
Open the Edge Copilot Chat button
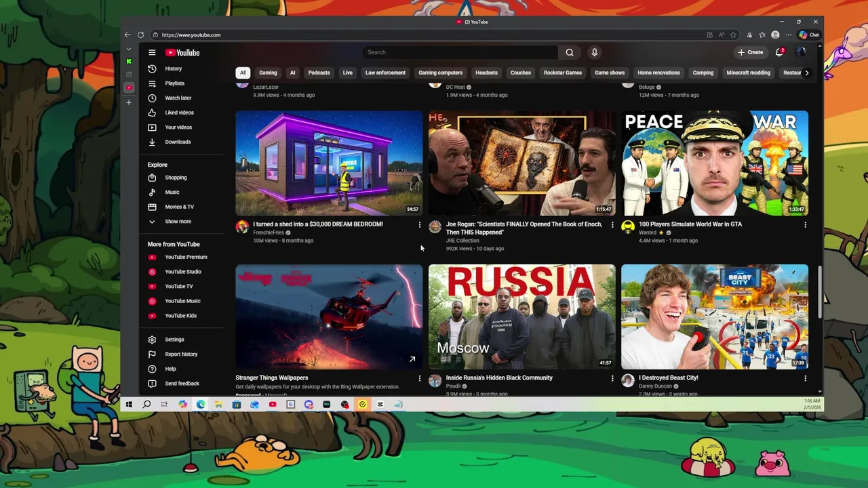click(809, 35)
